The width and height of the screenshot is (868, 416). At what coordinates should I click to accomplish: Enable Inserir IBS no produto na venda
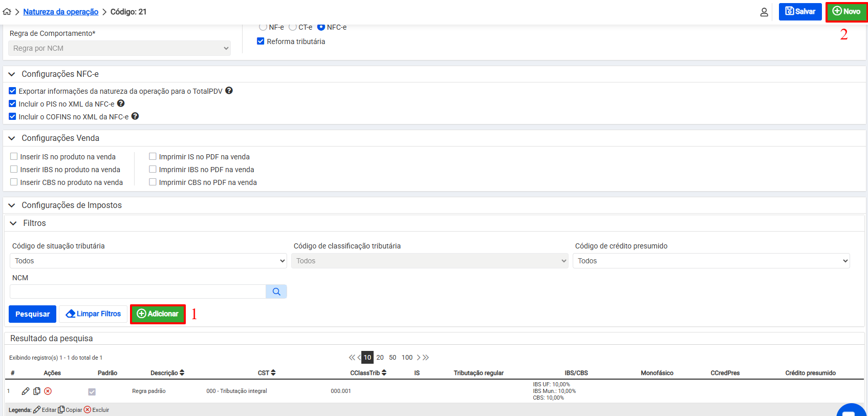(14, 170)
